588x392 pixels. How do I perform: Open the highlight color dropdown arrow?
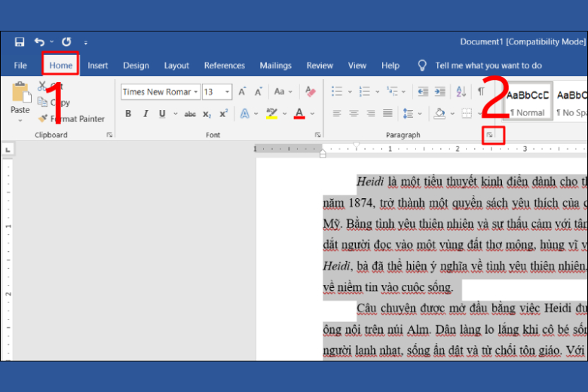click(x=285, y=114)
